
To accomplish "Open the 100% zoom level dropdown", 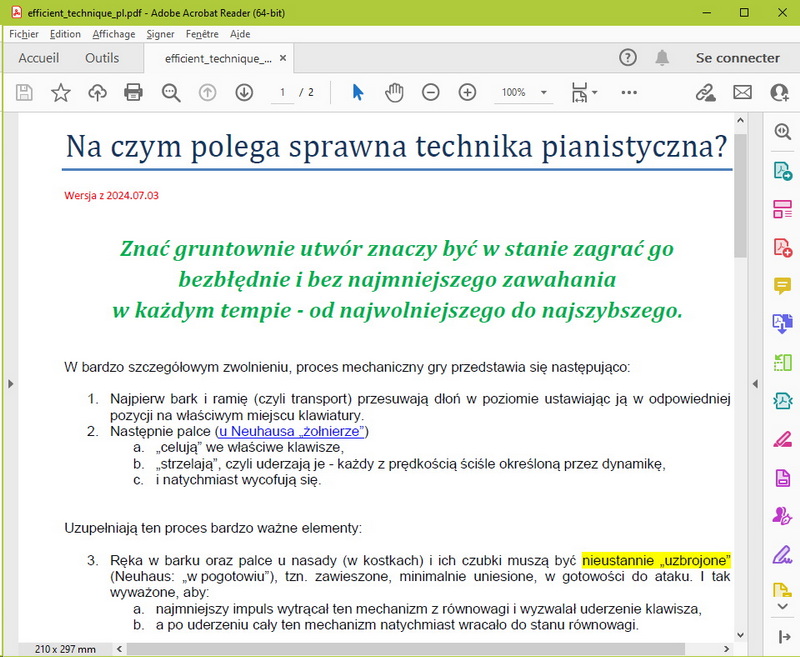I will pyautogui.click(x=524, y=93).
